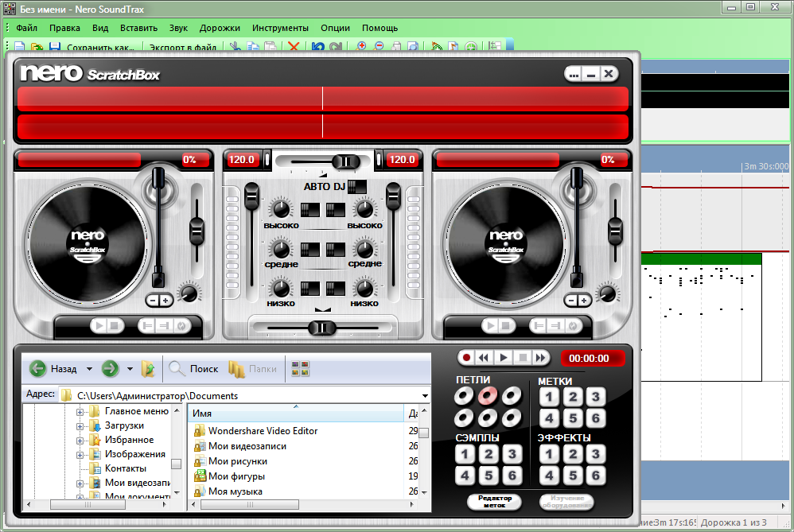Open the Редактор меток button
The height and width of the screenshot is (532, 794).
click(494, 502)
